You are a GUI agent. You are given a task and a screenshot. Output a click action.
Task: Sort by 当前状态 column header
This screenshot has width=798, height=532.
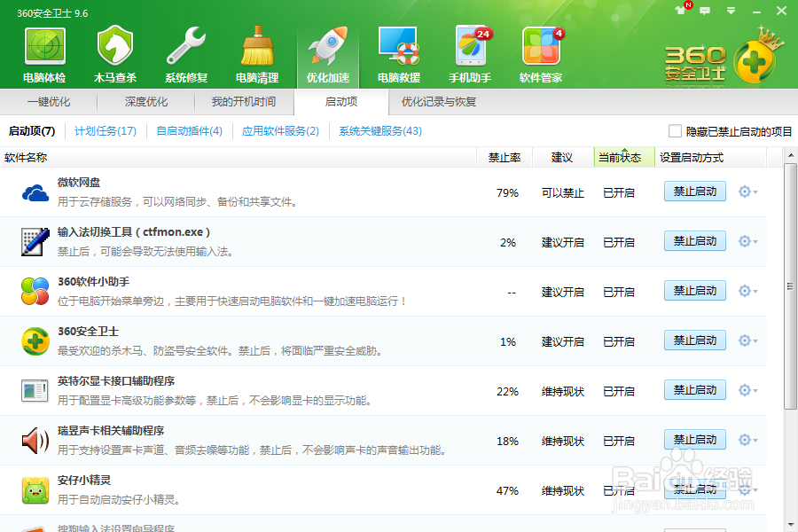click(624, 157)
